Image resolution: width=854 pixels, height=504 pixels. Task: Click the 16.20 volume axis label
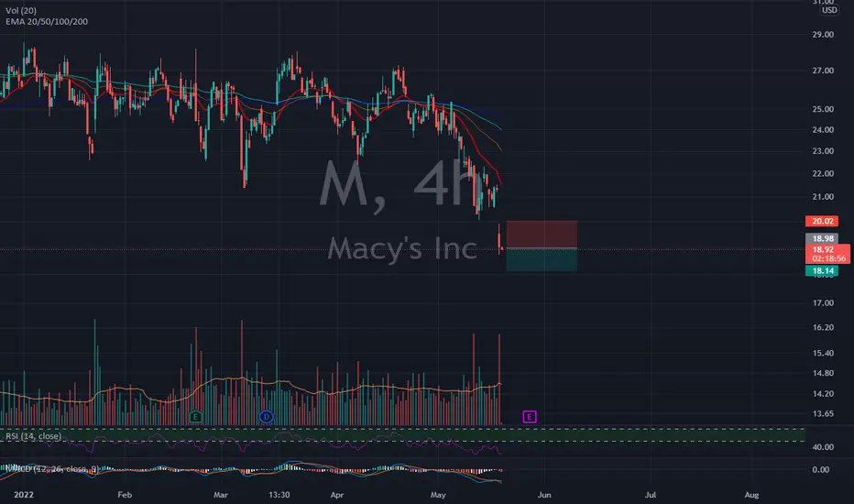click(x=823, y=327)
